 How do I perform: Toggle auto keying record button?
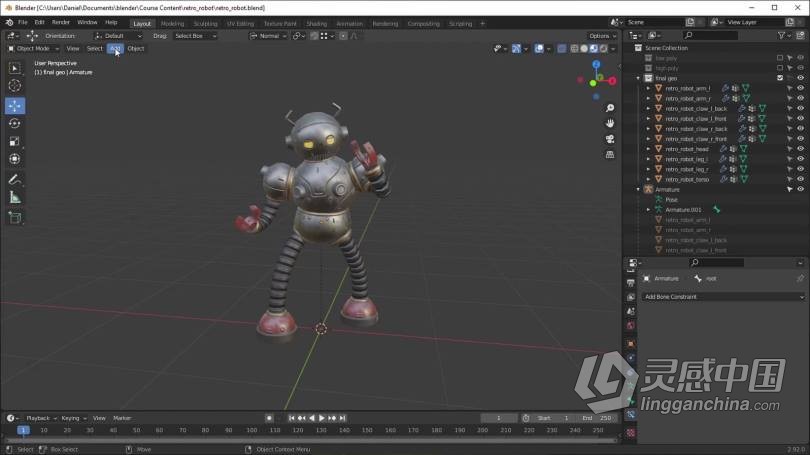tap(269, 418)
